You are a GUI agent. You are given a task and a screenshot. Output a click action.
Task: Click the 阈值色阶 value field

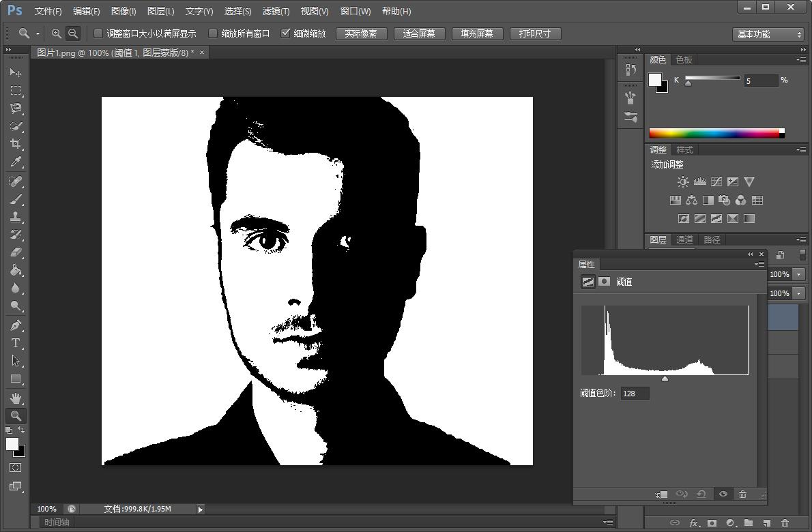point(635,394)
